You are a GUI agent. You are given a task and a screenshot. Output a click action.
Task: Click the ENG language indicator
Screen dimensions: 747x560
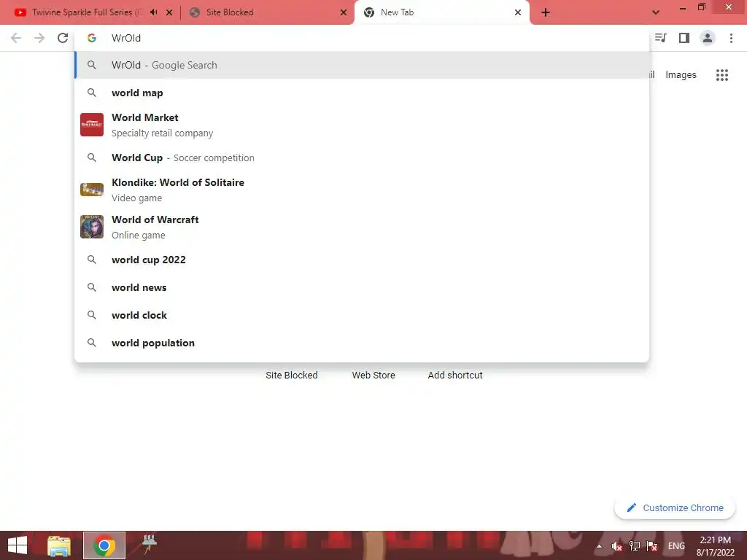[676, 546]
